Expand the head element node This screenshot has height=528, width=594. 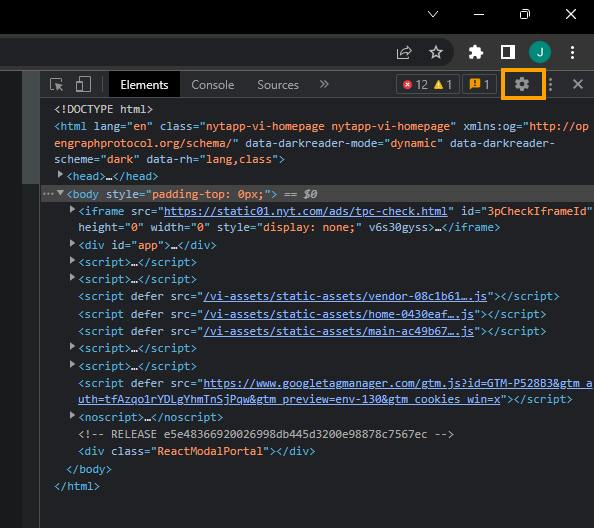point(60,175)
